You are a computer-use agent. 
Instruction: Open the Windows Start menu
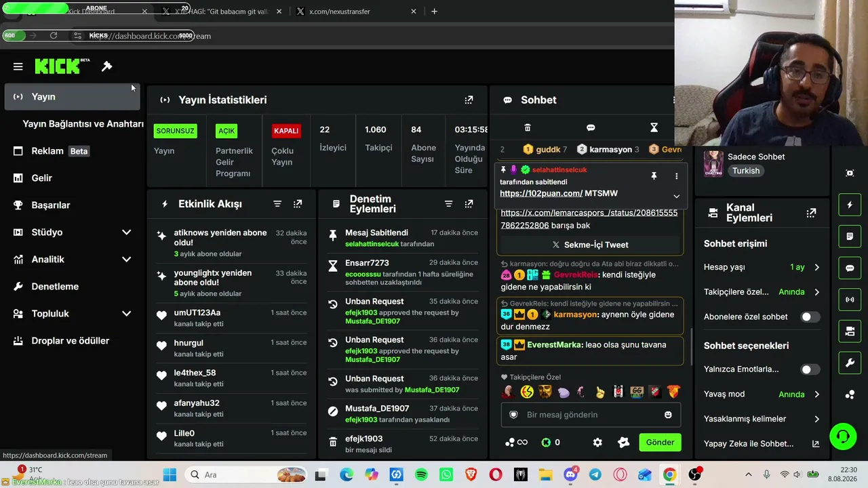click(x=170, y=475)
